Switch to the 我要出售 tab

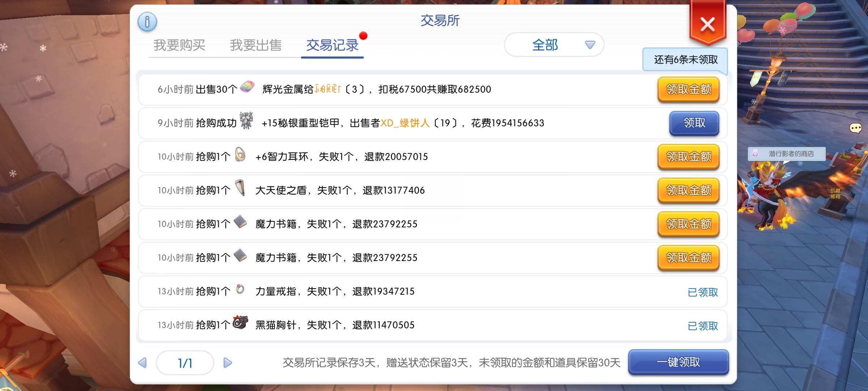click(256, 45)
